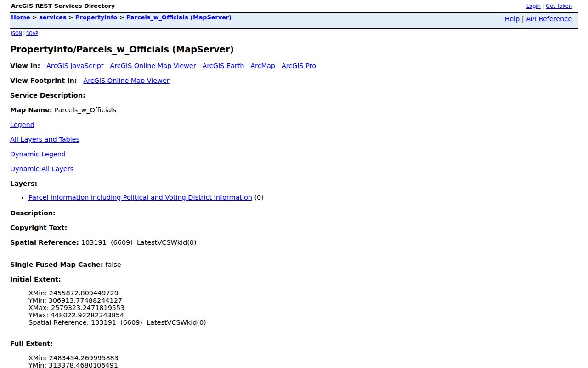The width and height of the screenshot is (588, 368).
Task: Open the Legend link
Action: [x=22, y=125]
